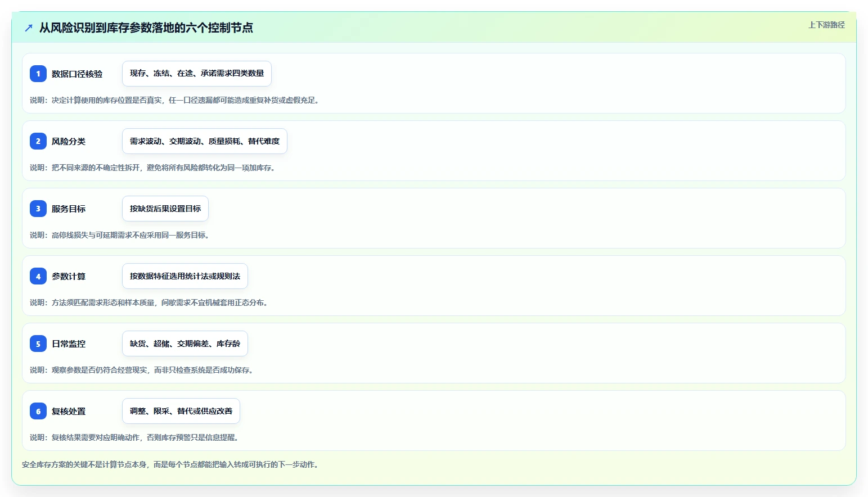Screen dimensions: 868x497
Task: Click the footer note starting 安全库存方案的关键
Action: point(172,464)
